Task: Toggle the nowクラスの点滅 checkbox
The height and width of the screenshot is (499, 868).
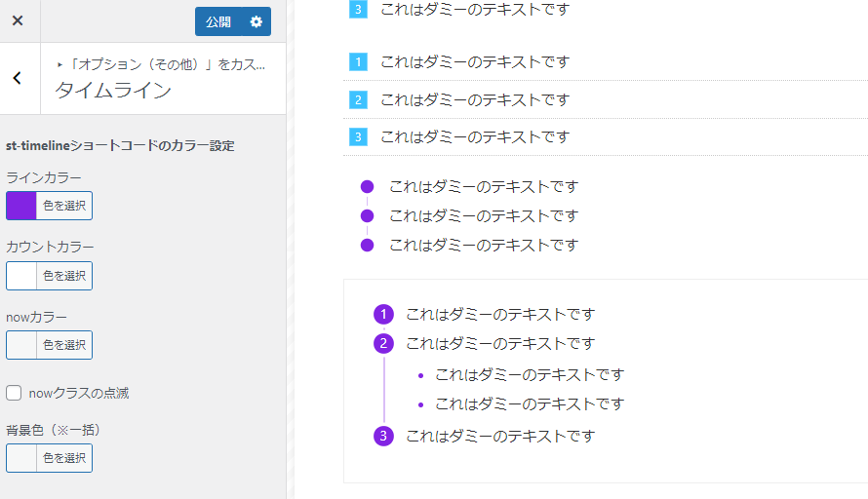Action: click(x=14, y=393)
